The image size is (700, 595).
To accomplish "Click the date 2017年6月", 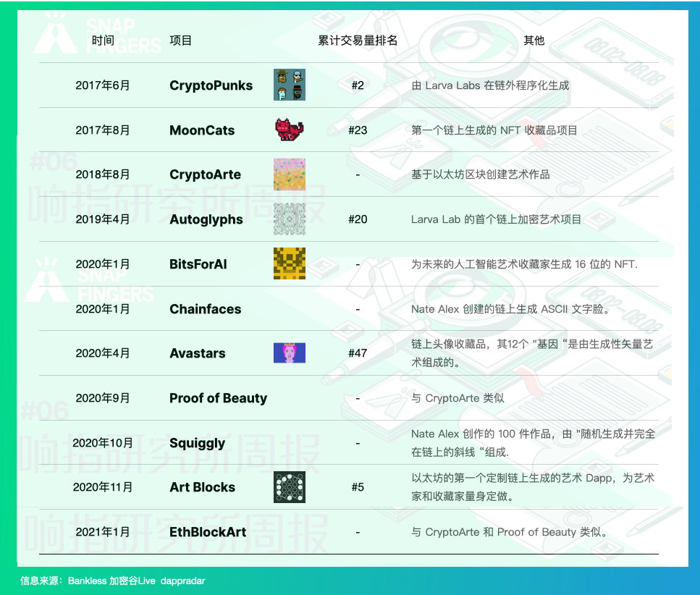I will 103,85.
